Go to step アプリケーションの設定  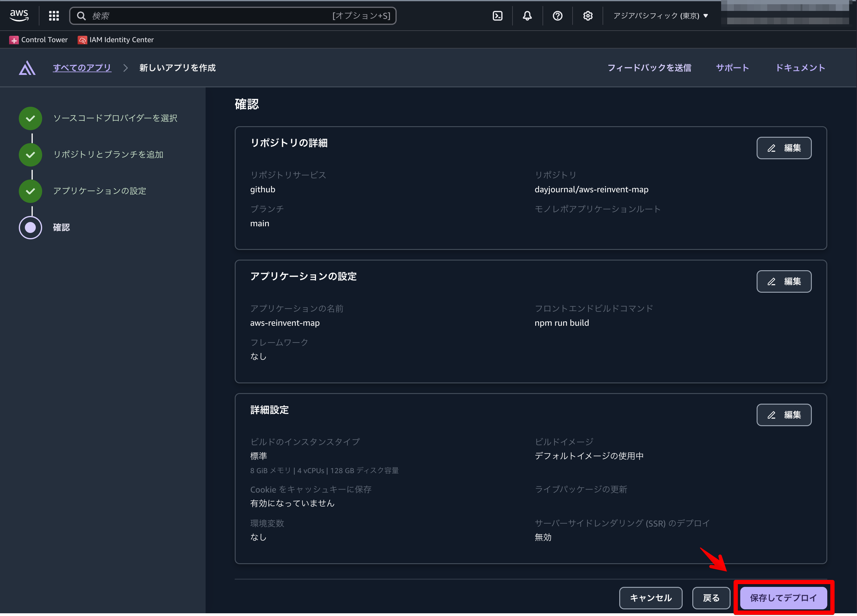coord(99,191)
